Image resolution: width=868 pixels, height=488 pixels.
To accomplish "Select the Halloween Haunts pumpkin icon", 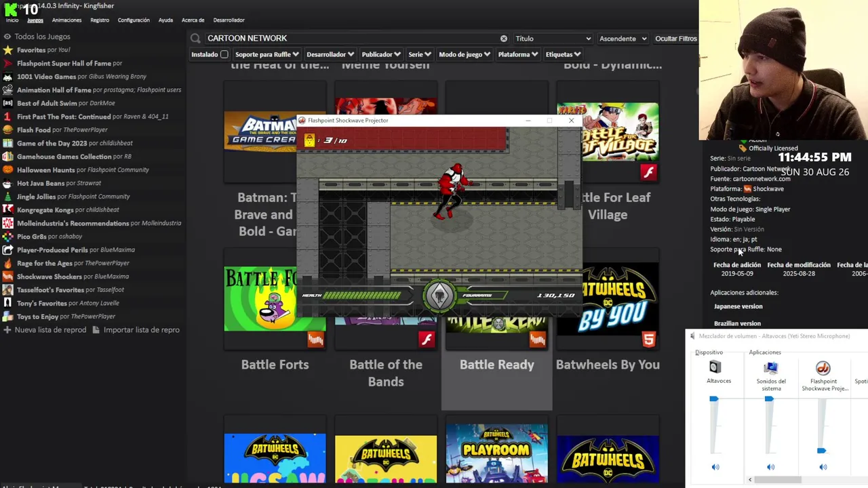I will click(7, 170).
